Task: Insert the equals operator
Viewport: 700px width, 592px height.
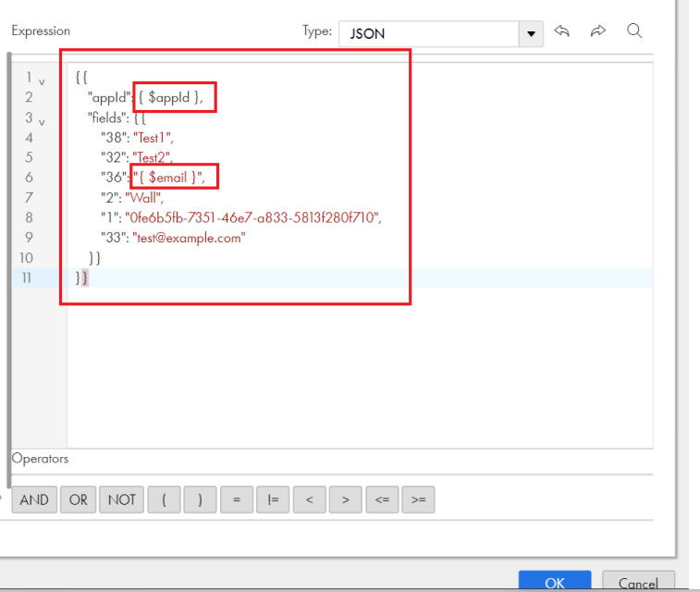Action: coord(237,499)
